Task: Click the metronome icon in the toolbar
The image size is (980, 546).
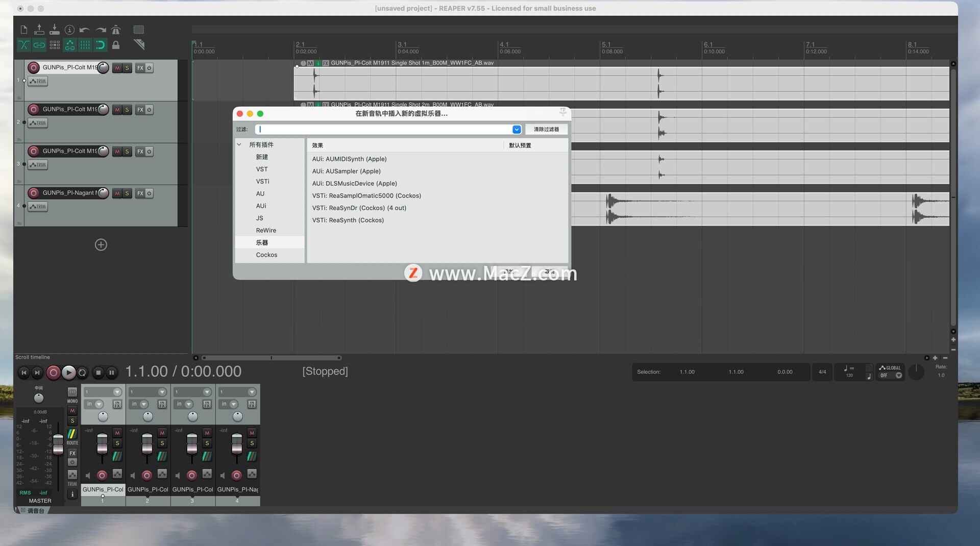Action: pos(116,30)
